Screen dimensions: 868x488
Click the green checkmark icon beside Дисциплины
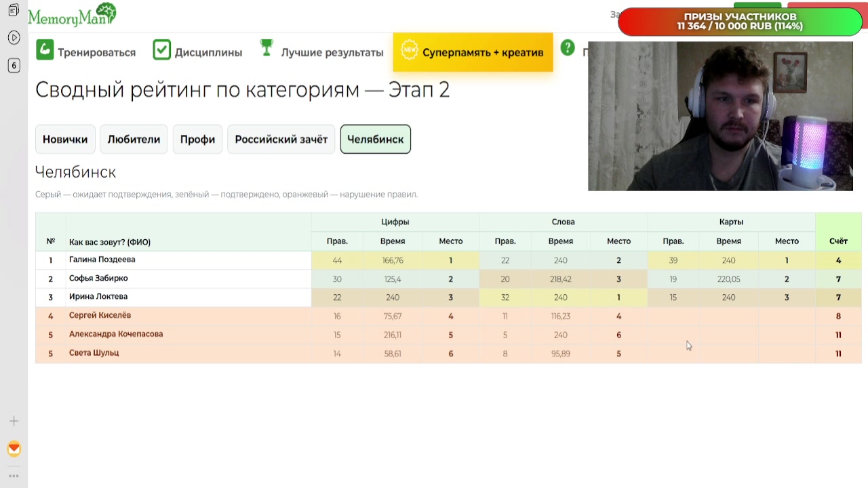(161, 49)
